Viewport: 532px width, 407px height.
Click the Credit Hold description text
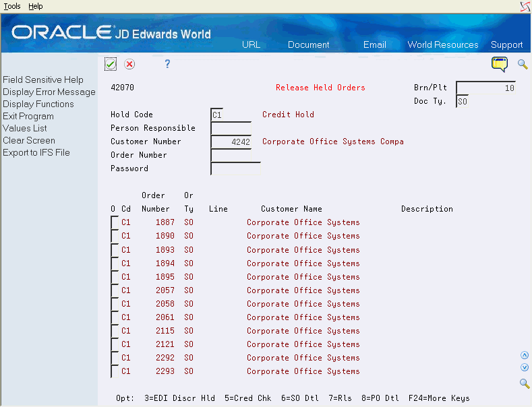point(288,115)
